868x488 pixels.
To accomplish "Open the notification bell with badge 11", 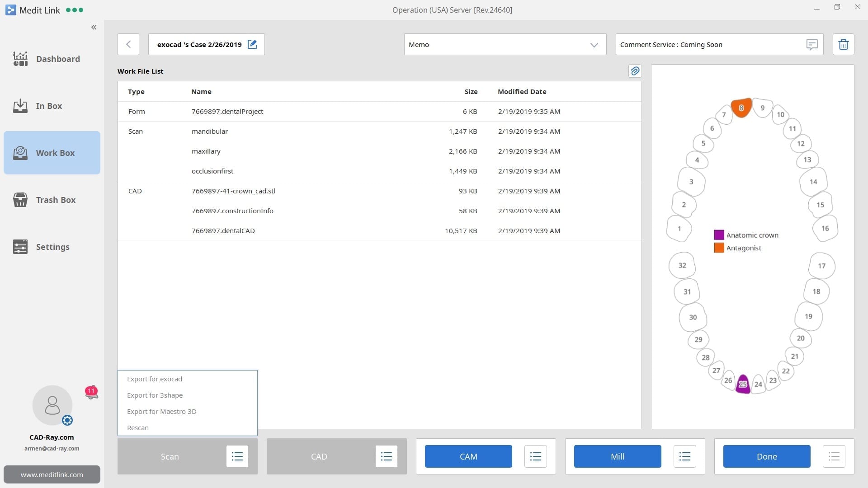I will (91, 392).
